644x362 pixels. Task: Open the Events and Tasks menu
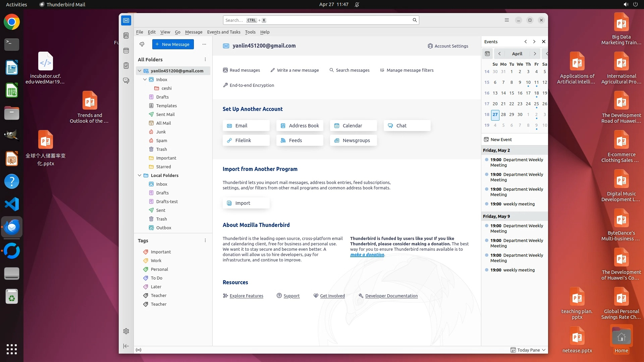[x=223, y=32]
